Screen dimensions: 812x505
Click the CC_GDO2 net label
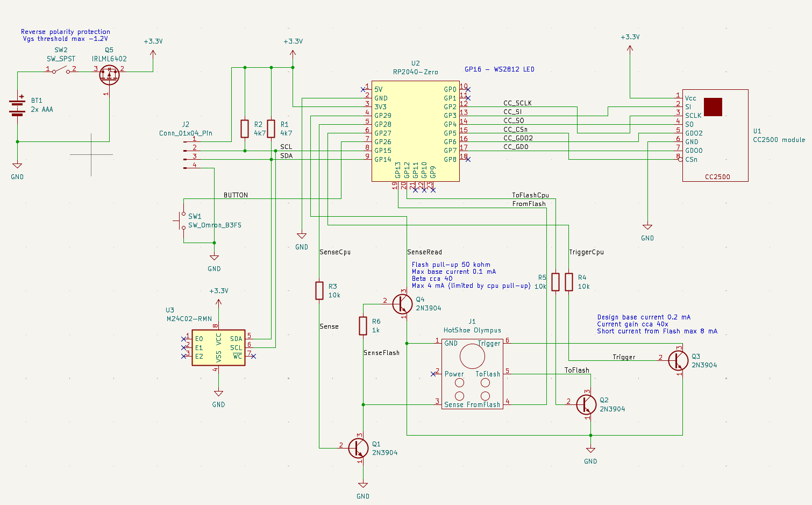[518, 138]
